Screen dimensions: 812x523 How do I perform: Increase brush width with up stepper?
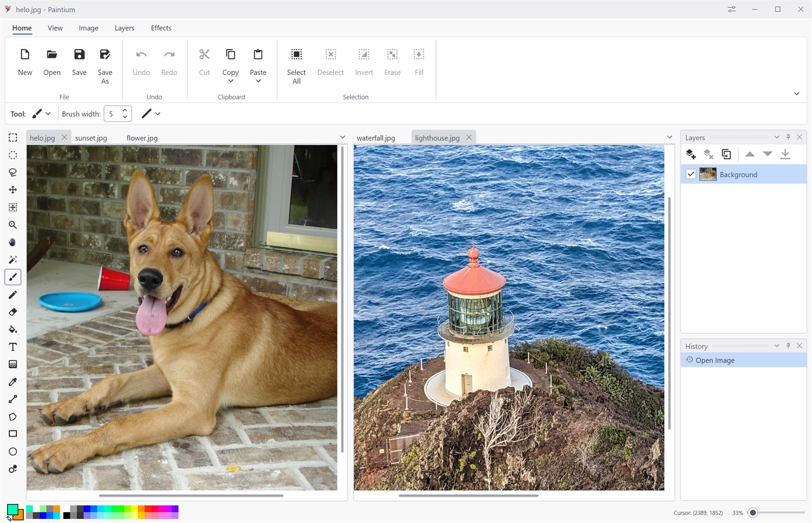125,110
